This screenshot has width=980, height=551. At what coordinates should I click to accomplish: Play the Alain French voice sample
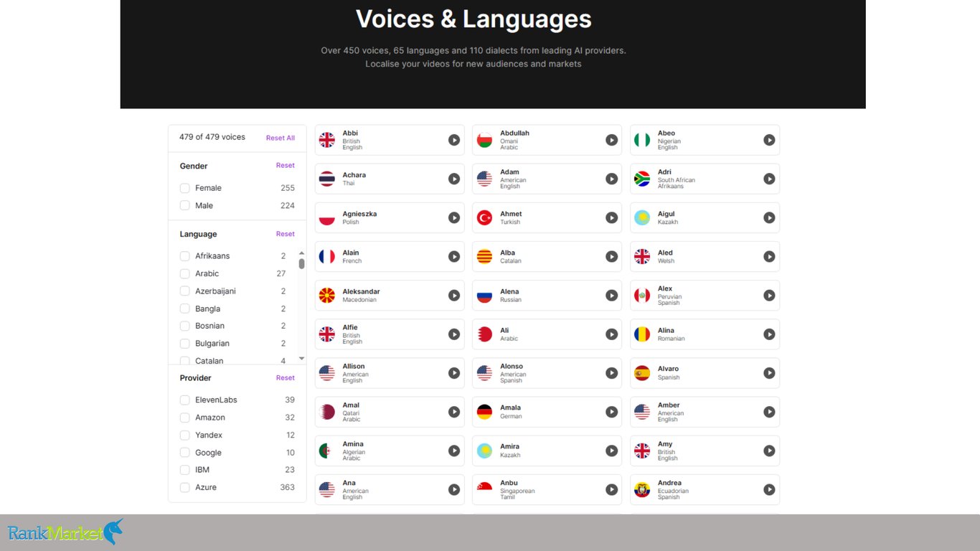coord(454,256)
